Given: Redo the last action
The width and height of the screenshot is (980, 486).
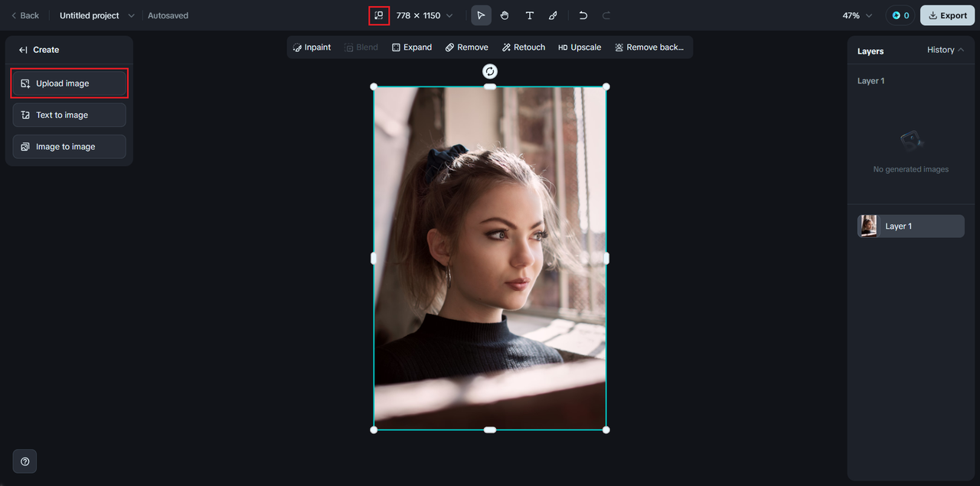Looking at the screenshot, I should [606, 15].
